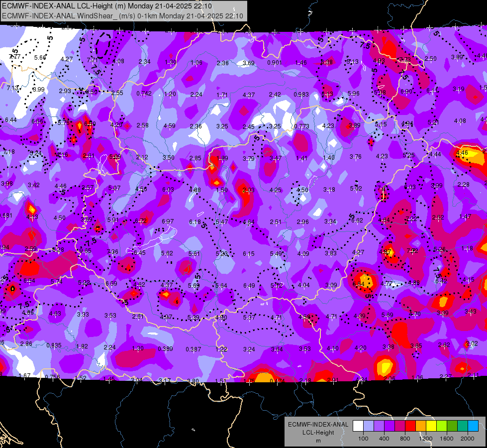Viewport: 487px width, 448px height.
Task: Click the legend label 2000
Action: pyautogui.click(x=468, y=439)
